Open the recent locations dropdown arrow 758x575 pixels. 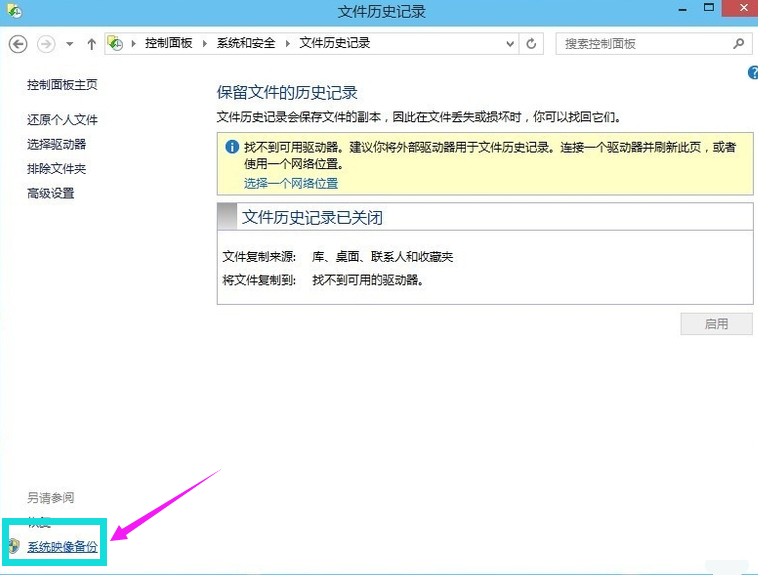pos(70,44)
